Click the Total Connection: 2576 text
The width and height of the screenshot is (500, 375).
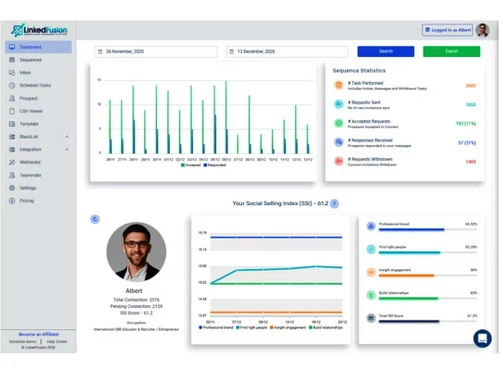pos(136,300)
